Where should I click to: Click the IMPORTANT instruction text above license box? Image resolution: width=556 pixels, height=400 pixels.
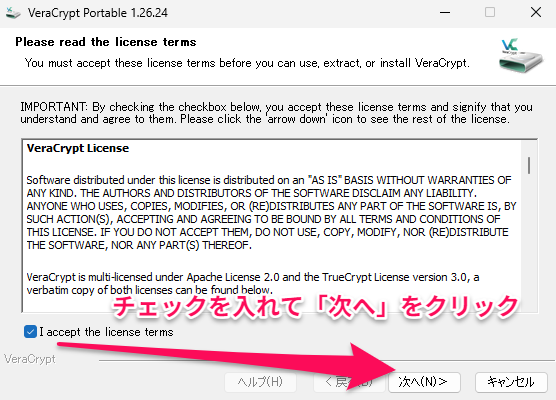point(277,113)
